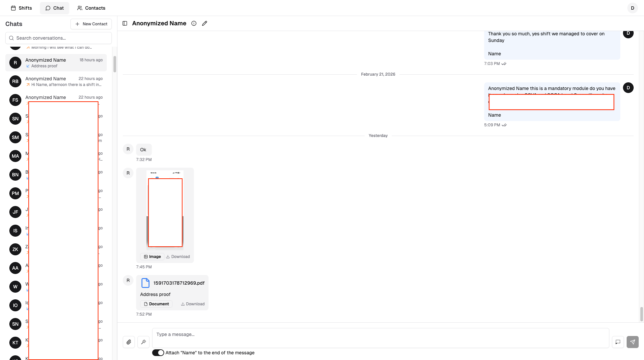The width and height of the screenshot is (644, 360).
Task: Switch to the Shifts tab
Action: click(21, 8)
